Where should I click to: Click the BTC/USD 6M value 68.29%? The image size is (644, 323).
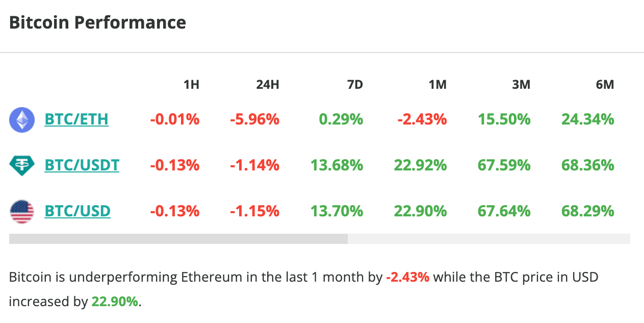coord(587,211)
